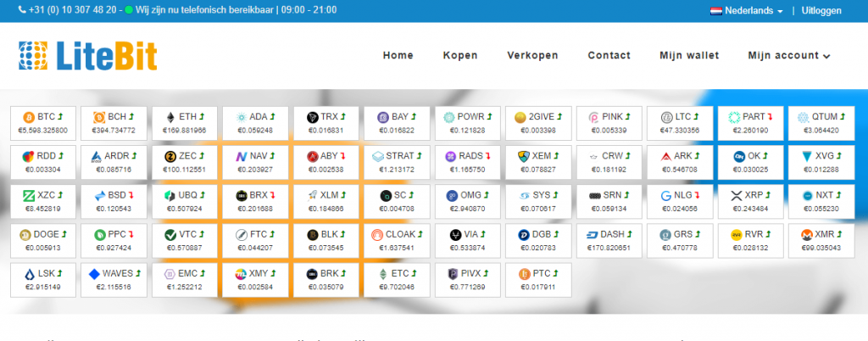Click the Uitloggen link
Image resolution: width=868 pixels, height=341 pixels.
coord(821,10)
